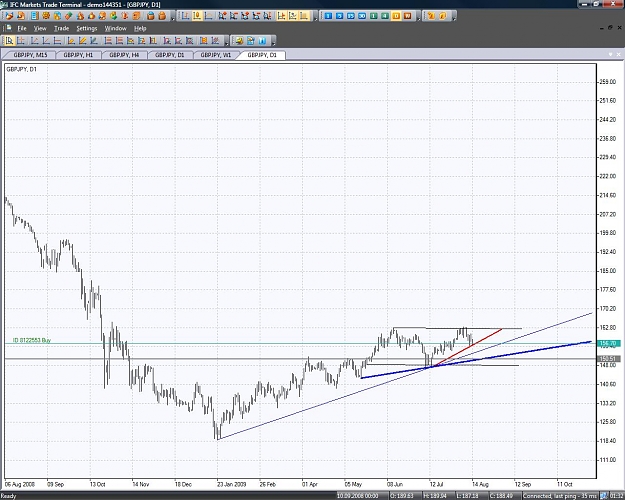The height and width of the screenshot is (500, 625).
Task: Toggle the 30-minute timeframe button
Action: pyautogui.click(x=362, y=16)
